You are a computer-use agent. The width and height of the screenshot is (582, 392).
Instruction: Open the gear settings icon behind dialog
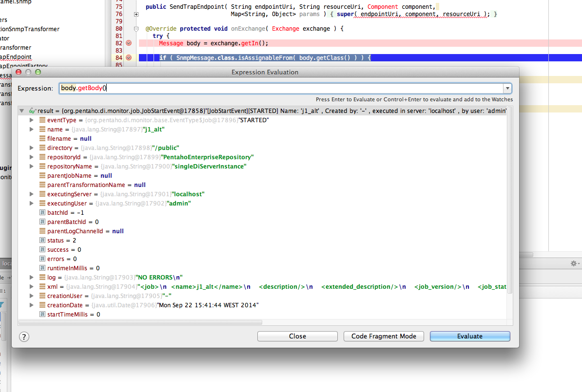tap(574, 263)
